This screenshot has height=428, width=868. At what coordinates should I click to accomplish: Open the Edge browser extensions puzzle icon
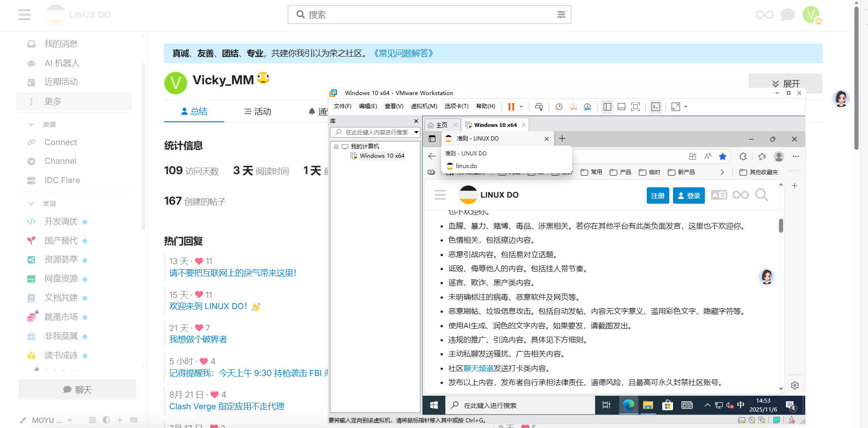click(743, 156)
